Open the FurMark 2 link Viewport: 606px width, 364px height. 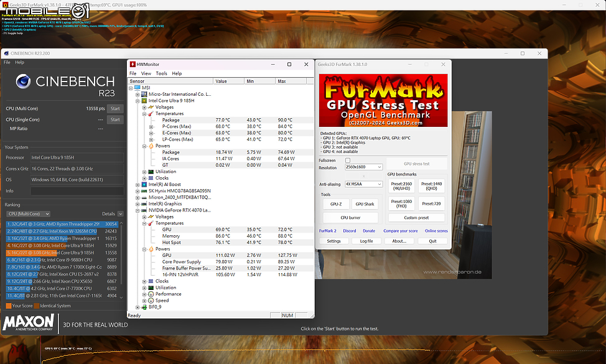pos(327,231)
